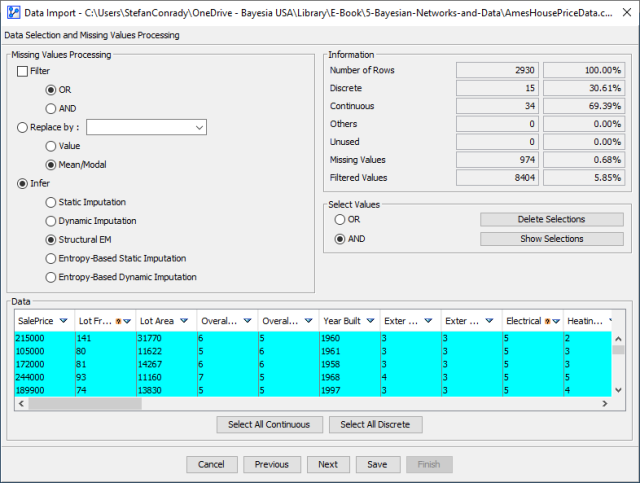The image size is (640, 483).
Task: Open the Year Built column dropdown arrow
Action: [370, 321]
